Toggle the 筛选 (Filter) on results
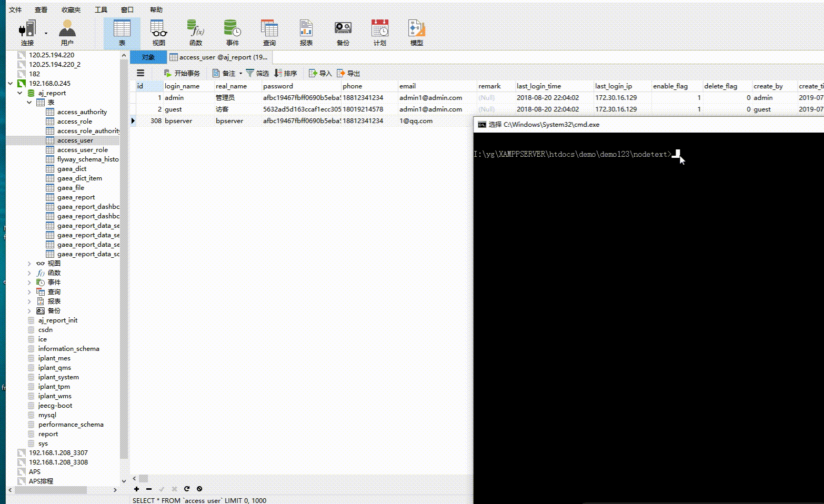 pyautogui.click(x=257, y=73)
